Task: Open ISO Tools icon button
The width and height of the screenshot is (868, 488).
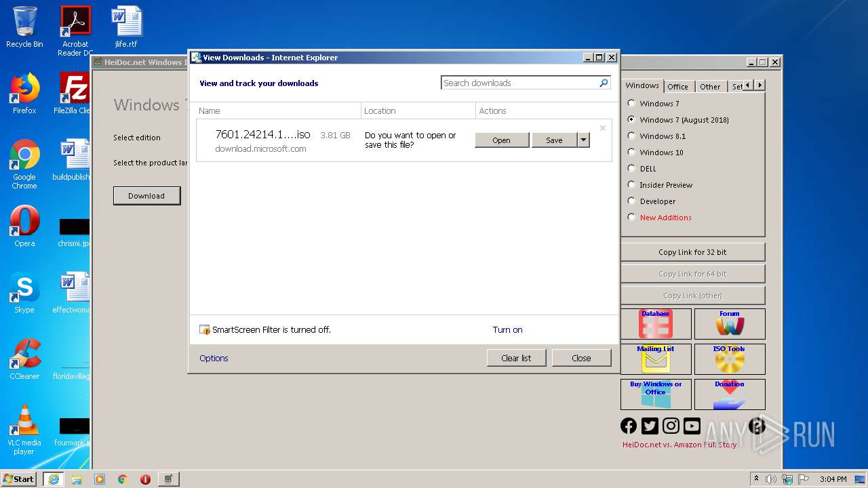Action: click(x=730, y=359)
